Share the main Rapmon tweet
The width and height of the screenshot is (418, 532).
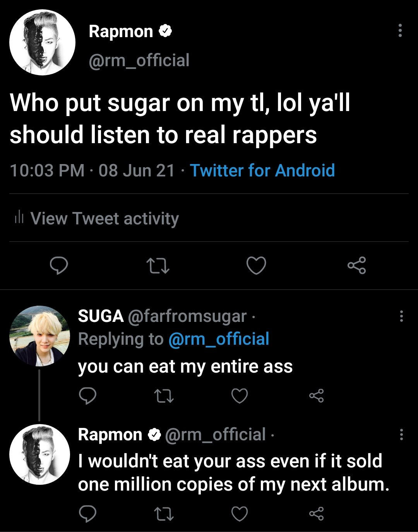(356, 266)
